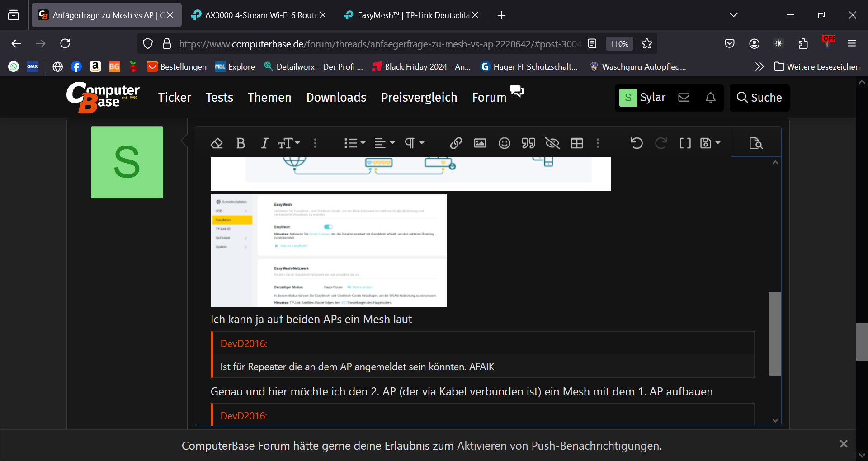This screenshot has height=461, width=868.
Task: Click the page scrollbar thumb
Action: [x=862, y=342]
